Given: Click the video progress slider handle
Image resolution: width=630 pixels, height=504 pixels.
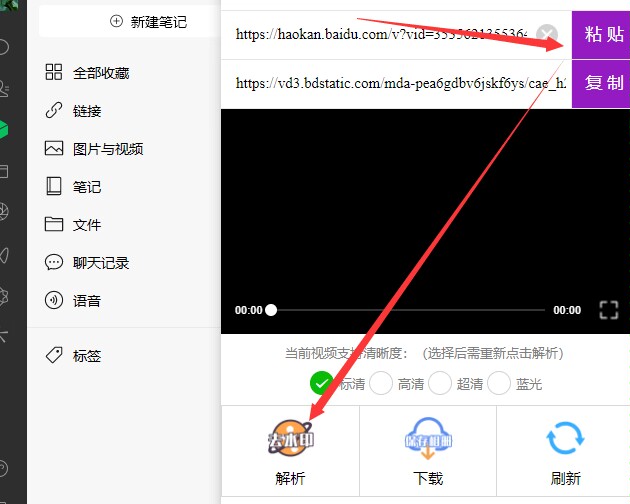Looking at the screenshot, I should tap(271, 310).
